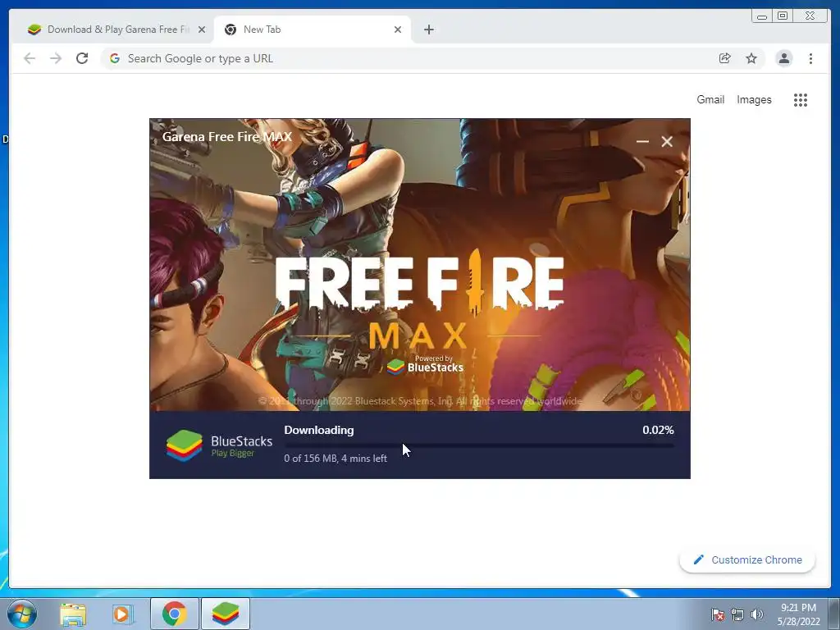Viewport: 840px width, 630px height.
Task: Open the Gmail link
Action: [x=710, y=99]
